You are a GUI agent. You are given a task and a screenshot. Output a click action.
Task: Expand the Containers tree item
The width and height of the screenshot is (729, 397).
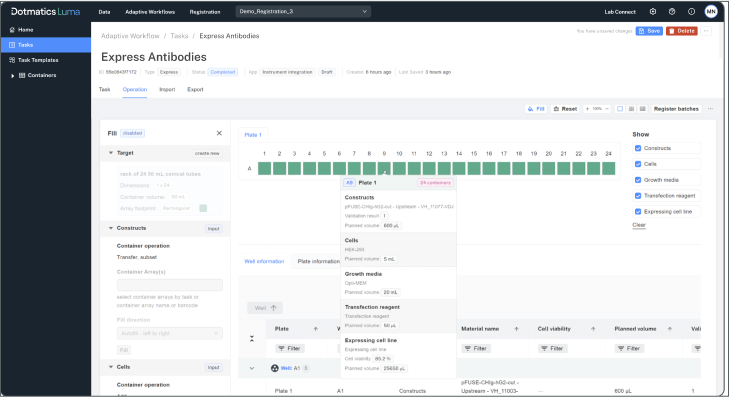click(x=13, y=75)
